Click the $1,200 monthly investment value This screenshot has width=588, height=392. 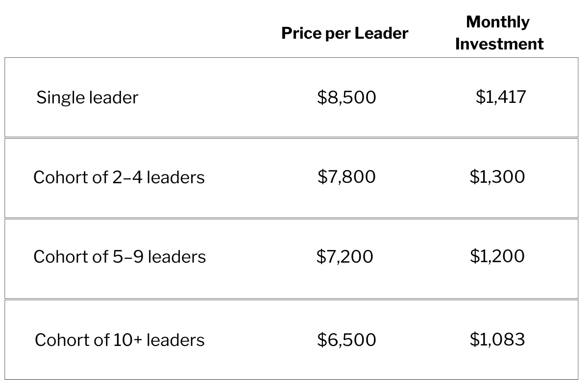[497, 256]
